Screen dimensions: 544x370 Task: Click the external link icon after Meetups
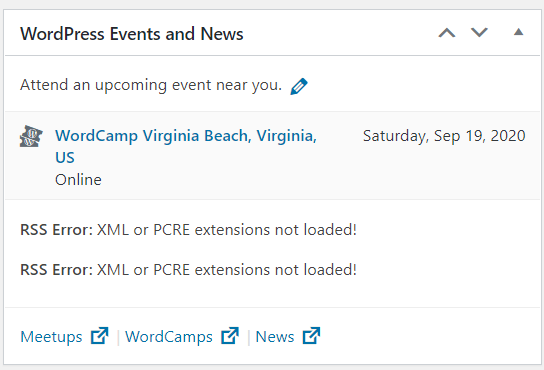(x=100, y=336)
